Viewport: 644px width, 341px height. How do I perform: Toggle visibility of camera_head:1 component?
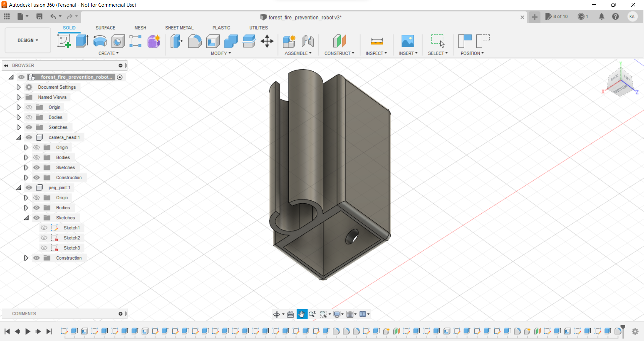pos(29,137)
